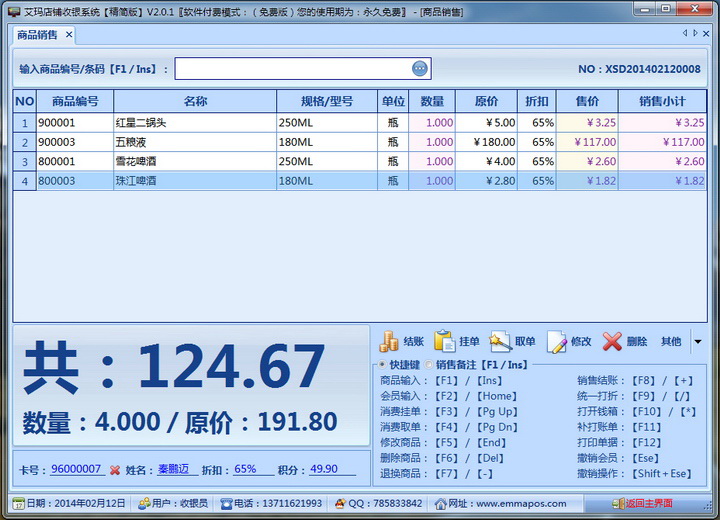Click the 原价 column header

(x=486, y=102)
